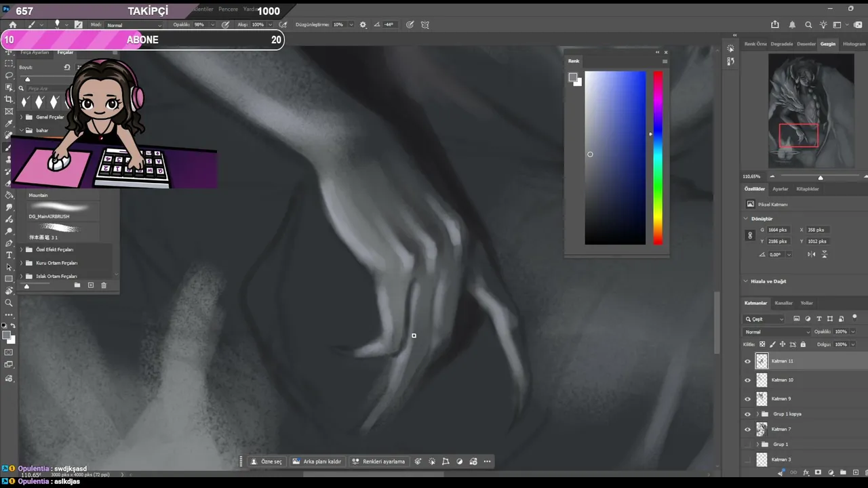Switch to Ayarlar tab
The height and width of the screenshot is (488, 868).
pyautogui.click(x=781, y=189)
